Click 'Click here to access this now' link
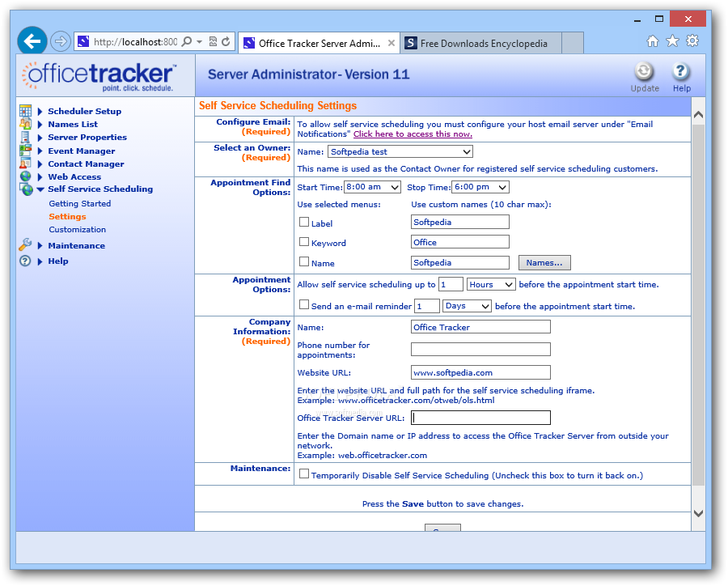The width and height of the screenshot is (728, 586). click(413, 134)
